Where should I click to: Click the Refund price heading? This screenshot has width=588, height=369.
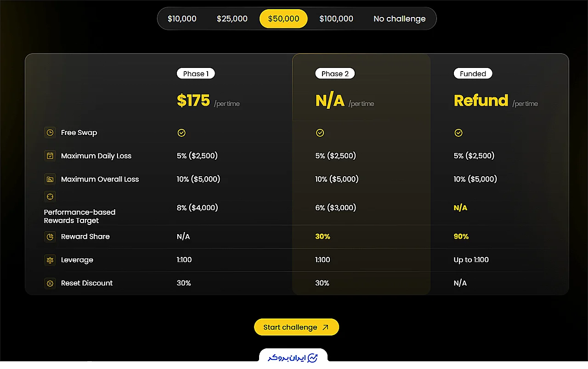coord(481,101)
